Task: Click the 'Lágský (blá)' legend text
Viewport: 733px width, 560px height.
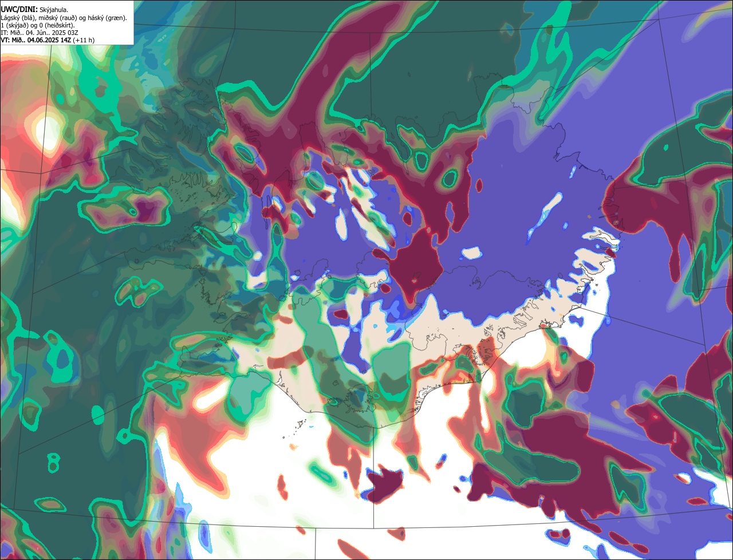Action: coord(17,18)
